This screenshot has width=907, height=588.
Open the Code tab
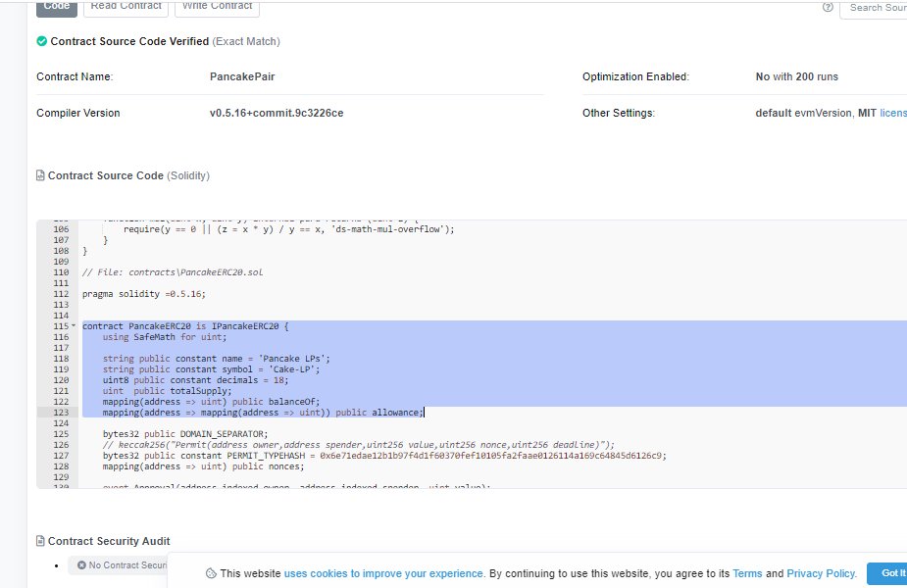tap(57, 7)
